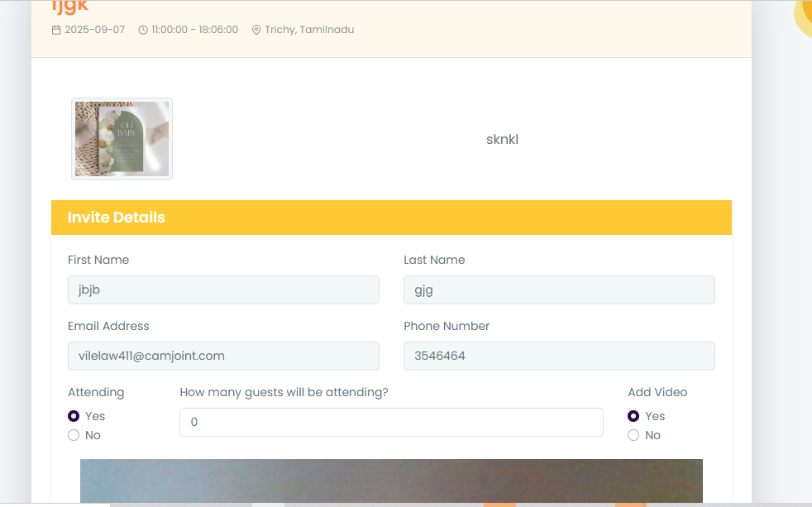Click the 11:00:00 - 18:06:00 time text
The image size is (812, 507).
(x=194, y=30)
